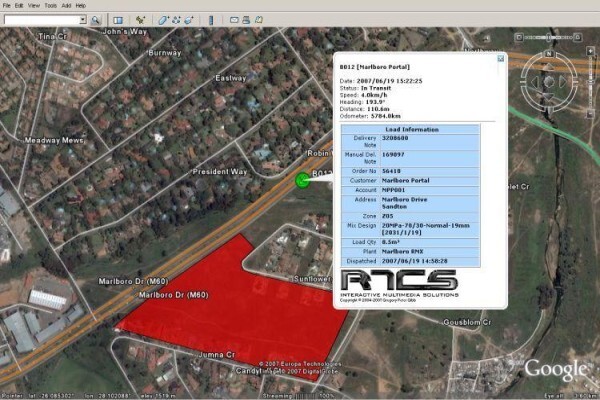Click the green B012 vehicle marker
The image size is (600, 400).
302,180
